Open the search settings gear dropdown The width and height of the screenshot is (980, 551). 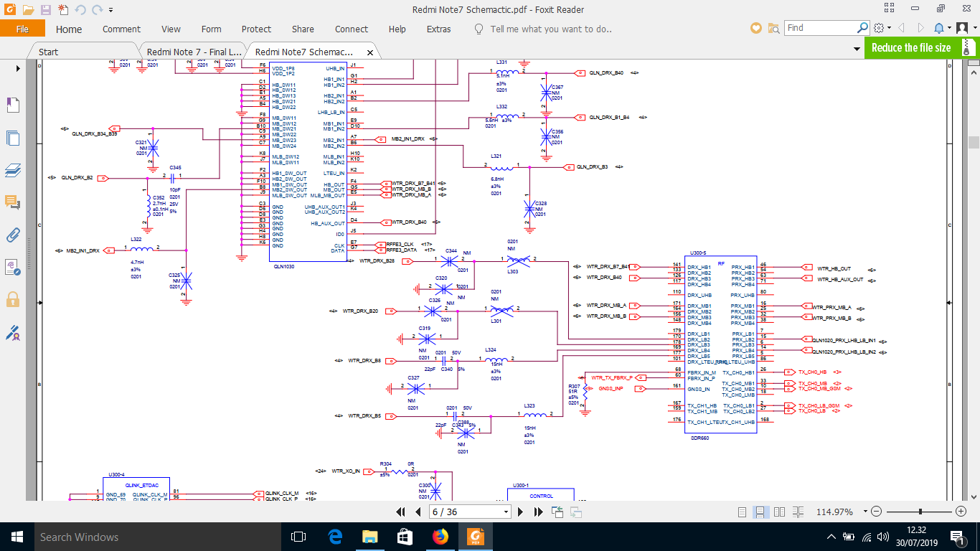click(x=882, y=28)
